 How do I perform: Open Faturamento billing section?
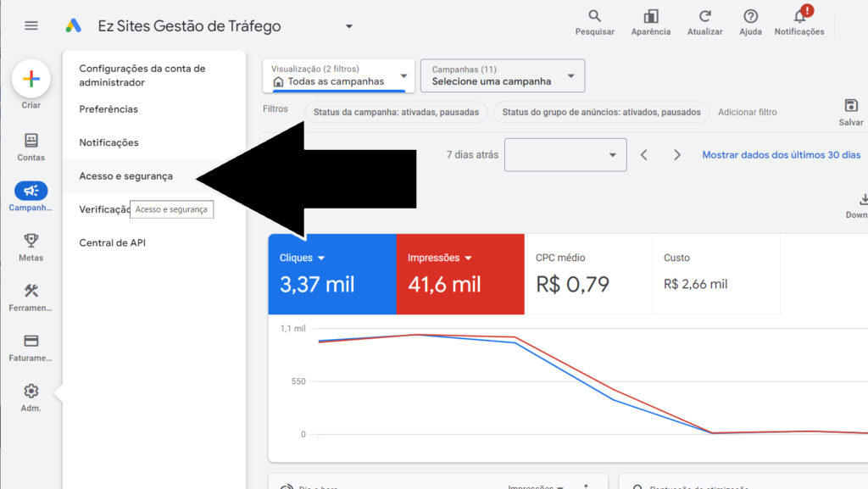pyautogui.click(x=31, y=348)
